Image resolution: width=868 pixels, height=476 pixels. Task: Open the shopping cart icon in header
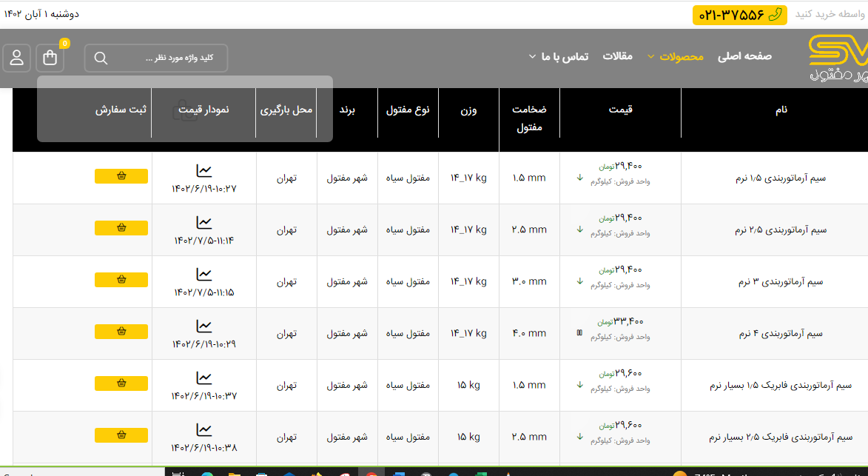(x=50, y=58)
